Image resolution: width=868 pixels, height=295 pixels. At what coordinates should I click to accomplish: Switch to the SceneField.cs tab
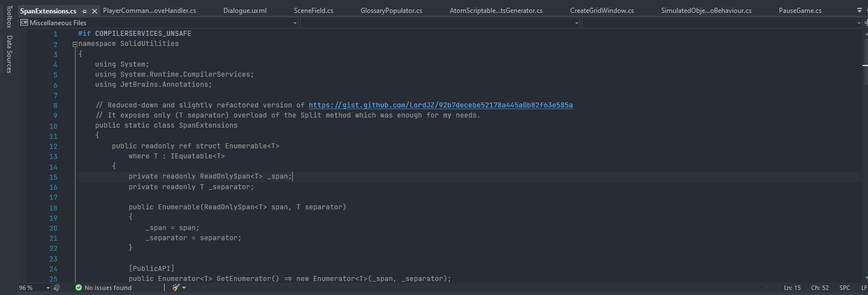[314, 11]
